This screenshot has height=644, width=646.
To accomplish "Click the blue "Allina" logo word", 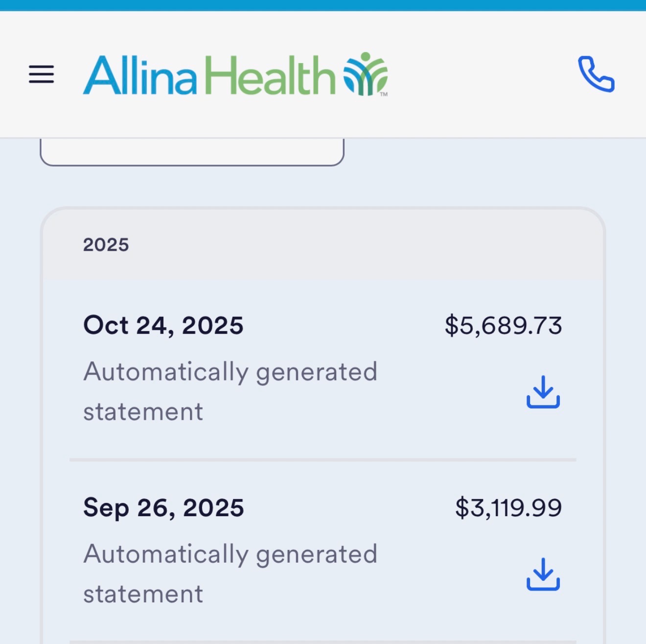I will [140, 75].
